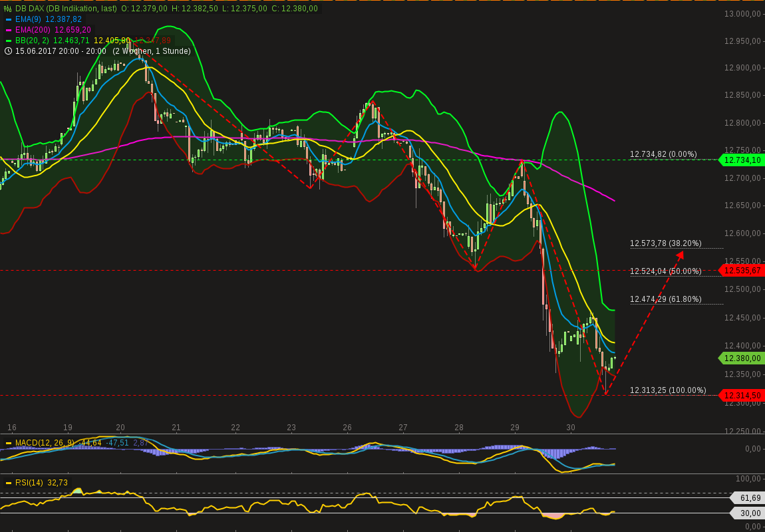Click price axis label 12.850,00
765x532 pixels.
(744, 95)
